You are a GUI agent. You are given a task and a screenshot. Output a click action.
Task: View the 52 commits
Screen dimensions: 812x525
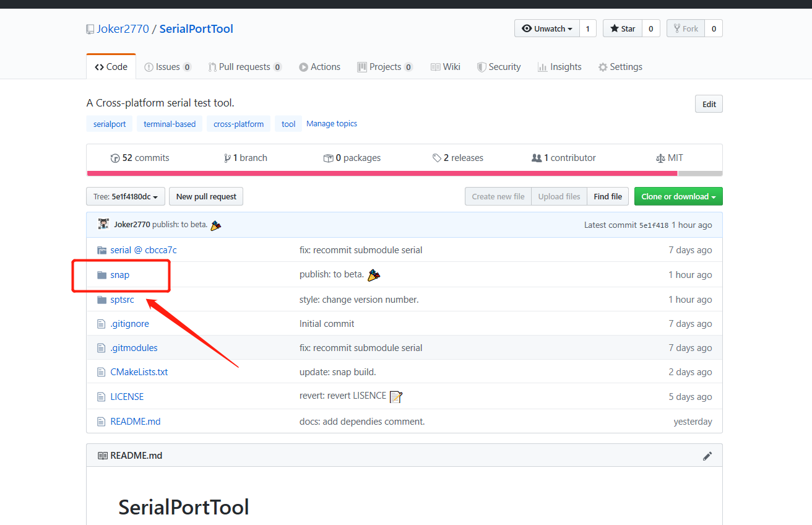pos(140,158)
